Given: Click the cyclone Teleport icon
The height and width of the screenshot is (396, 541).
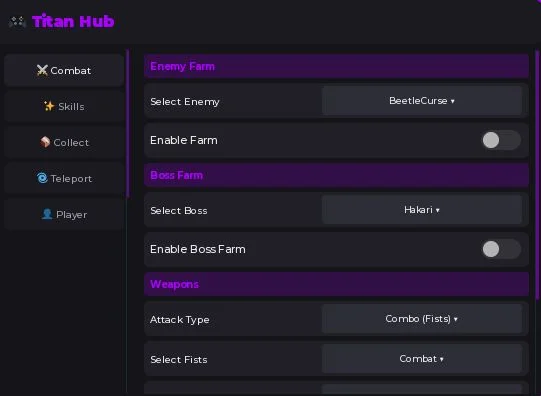Looking at the screenshot, I should pos(42,178).
